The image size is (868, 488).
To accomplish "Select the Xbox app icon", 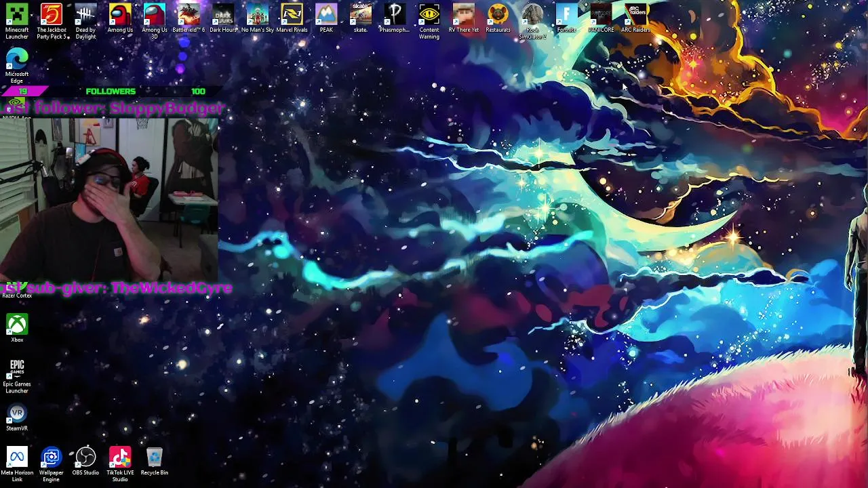I will click(x=17, y=328).
